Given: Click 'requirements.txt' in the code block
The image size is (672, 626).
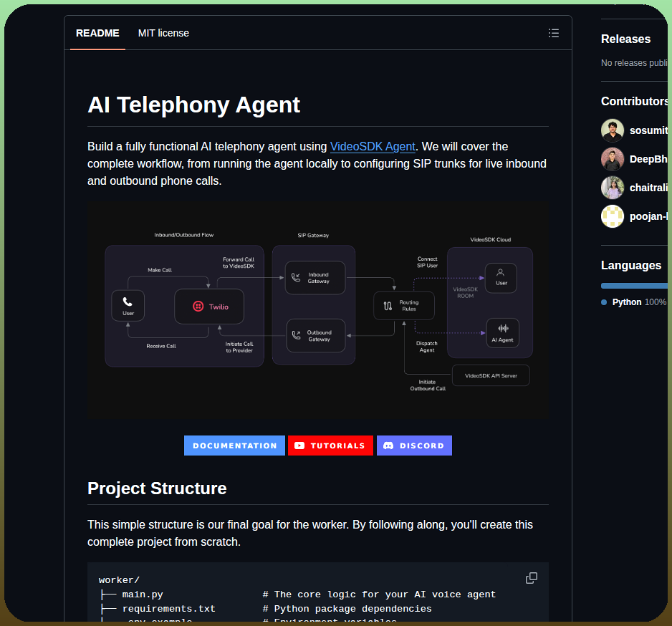Looking at the screenshot, I should (x=169, y=608).
